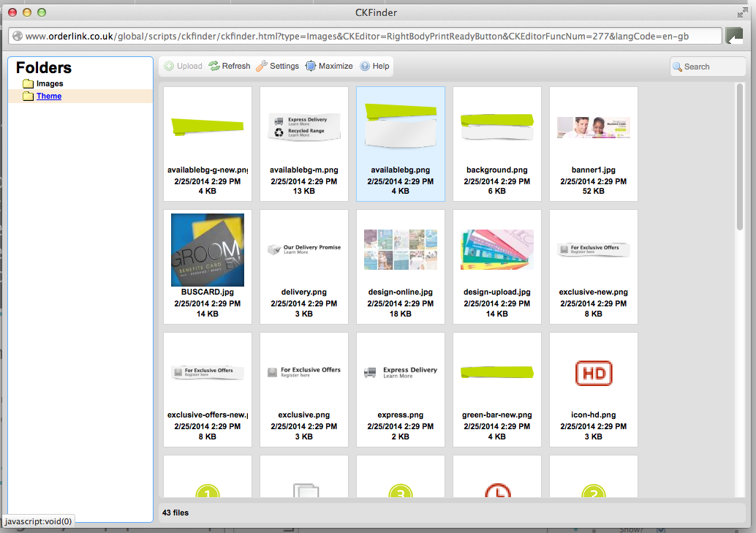The height and width of the screenshot is (533, 756).
Task: Click the Search magnifier icon
Action: tap(678, 67)
